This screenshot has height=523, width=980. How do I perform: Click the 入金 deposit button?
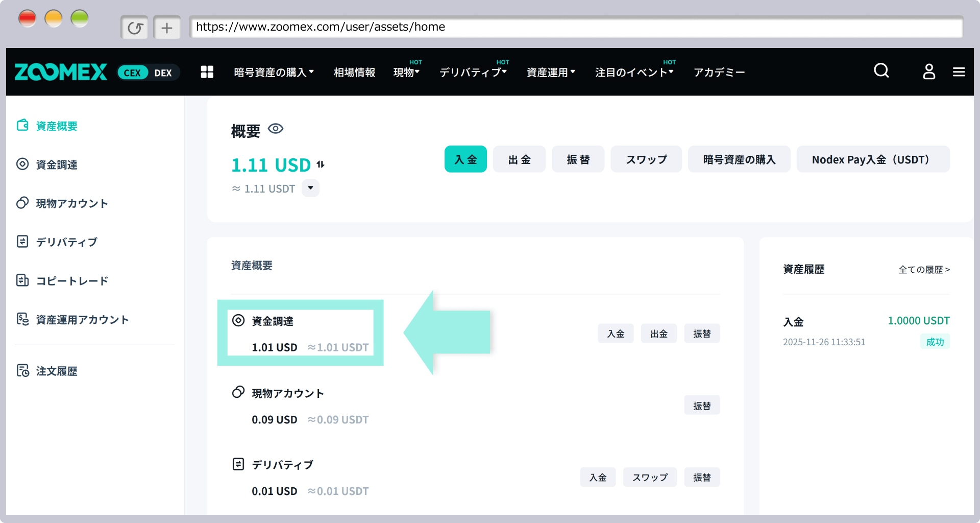tap(465, 159)
